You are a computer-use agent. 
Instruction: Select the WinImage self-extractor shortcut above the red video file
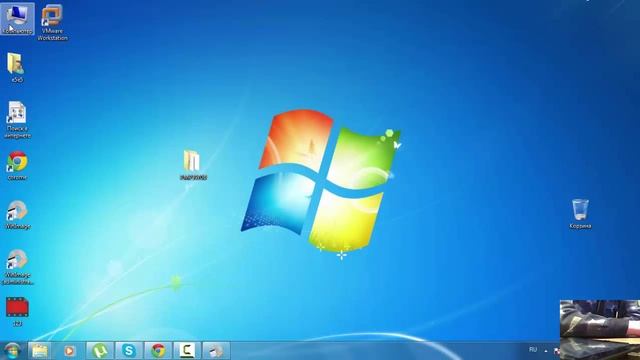click(18, 267)
